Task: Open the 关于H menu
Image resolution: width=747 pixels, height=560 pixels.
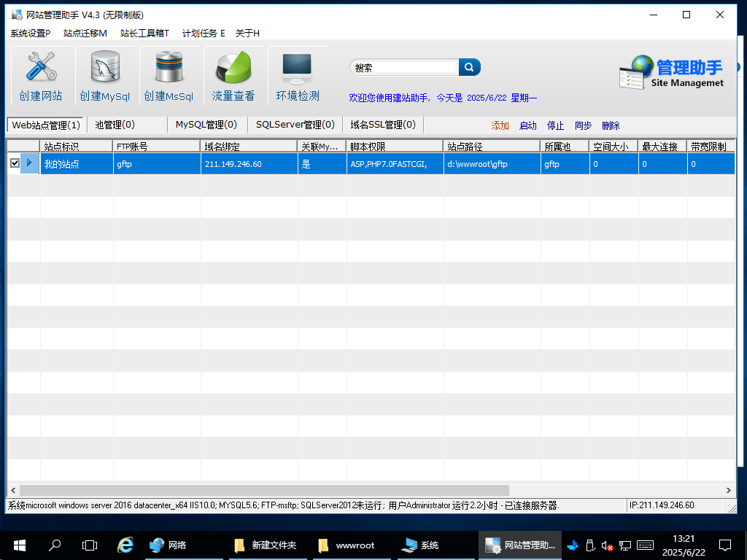Action: pos(247,34)
